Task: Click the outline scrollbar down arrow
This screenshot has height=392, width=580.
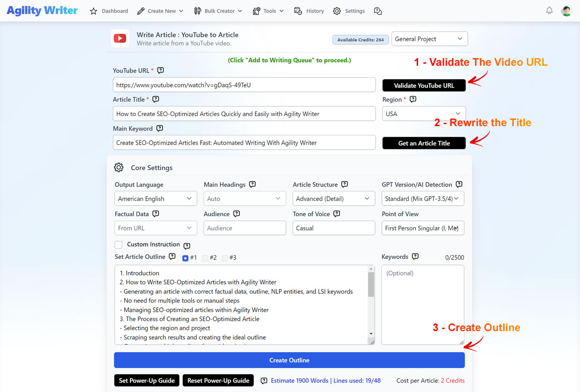Action: (x=371, y=334)
